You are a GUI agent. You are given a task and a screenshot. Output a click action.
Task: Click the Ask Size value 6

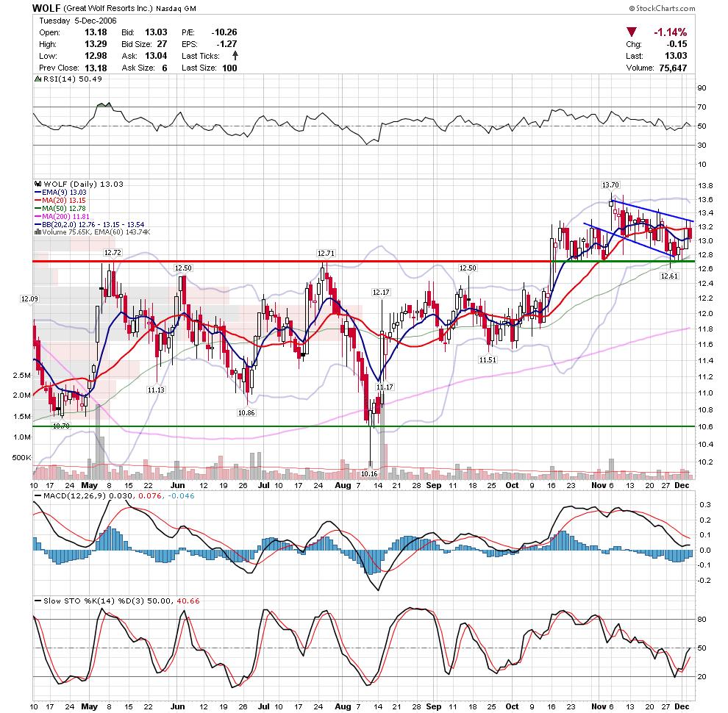coord(165,68)
